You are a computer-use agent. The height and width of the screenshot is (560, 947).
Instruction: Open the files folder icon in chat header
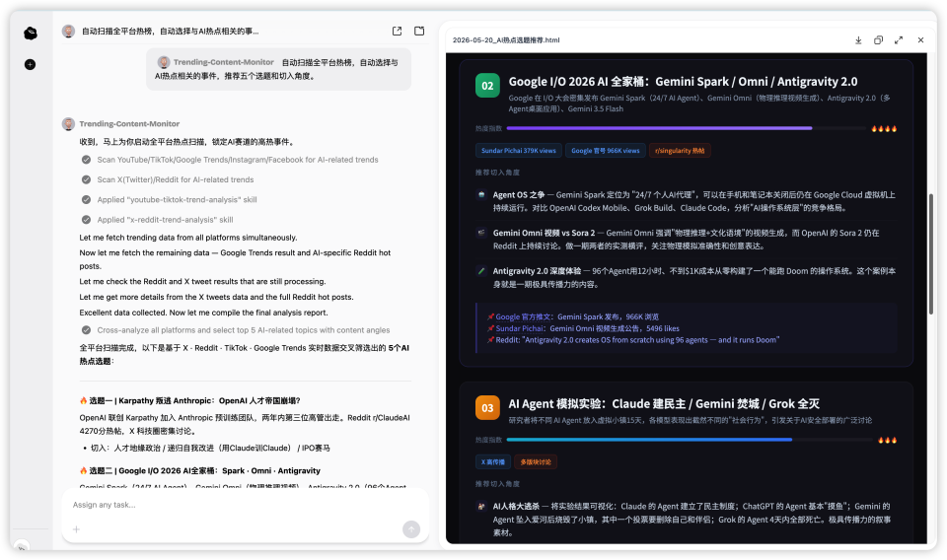pos(419,31)
